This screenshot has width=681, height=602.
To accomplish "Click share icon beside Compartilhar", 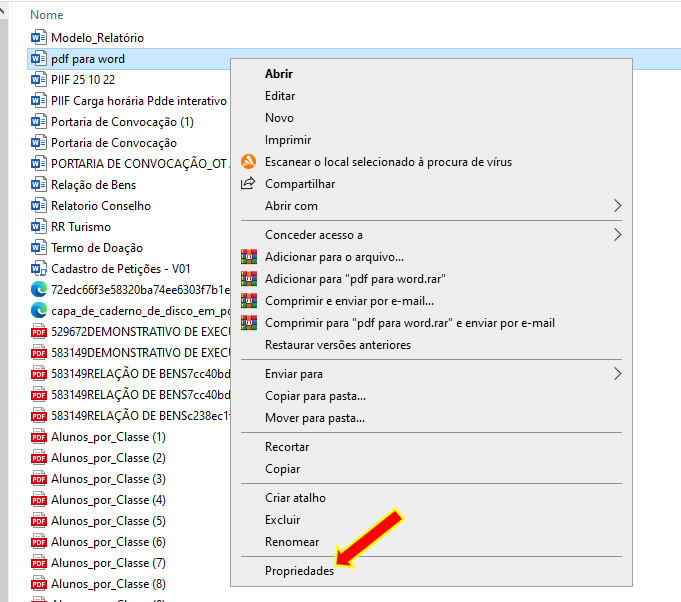I will pyautogui.click(x=248, y=183).
